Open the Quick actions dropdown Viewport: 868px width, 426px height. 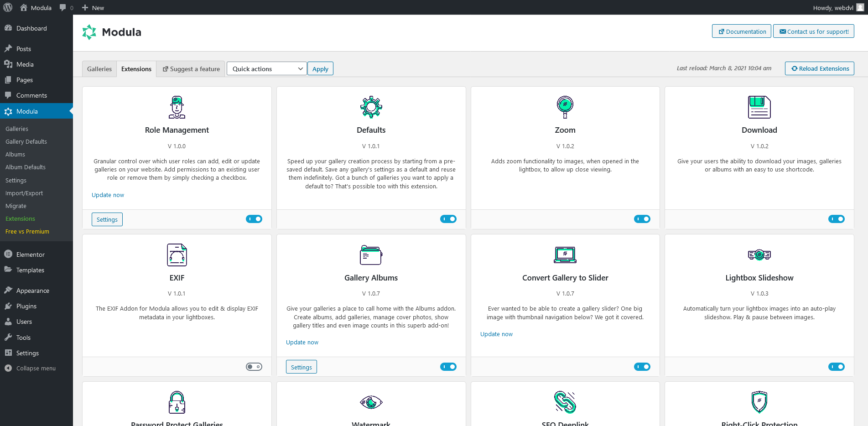(266, 68)
